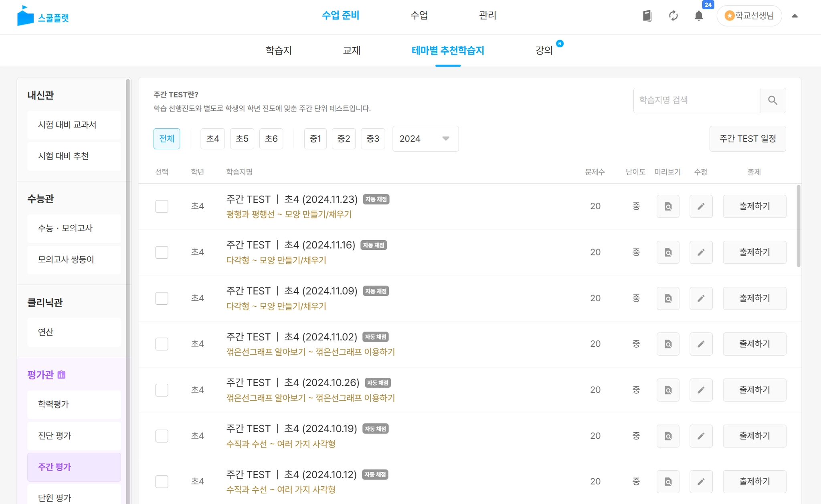Preview the 2024.11.02 weekly test
Viewport: 821px width, 504px height.
click(x=668, y=344)
